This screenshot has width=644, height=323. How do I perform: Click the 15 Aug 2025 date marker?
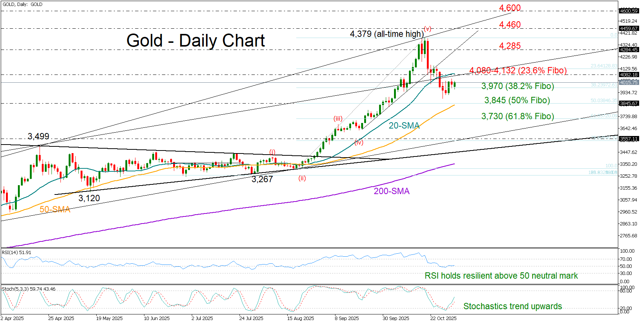pos(300,319)
